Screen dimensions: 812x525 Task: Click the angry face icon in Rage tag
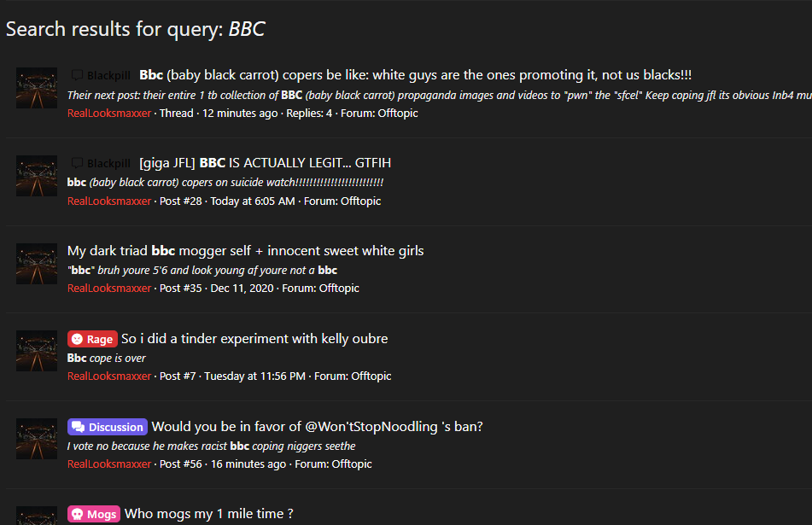77,339
